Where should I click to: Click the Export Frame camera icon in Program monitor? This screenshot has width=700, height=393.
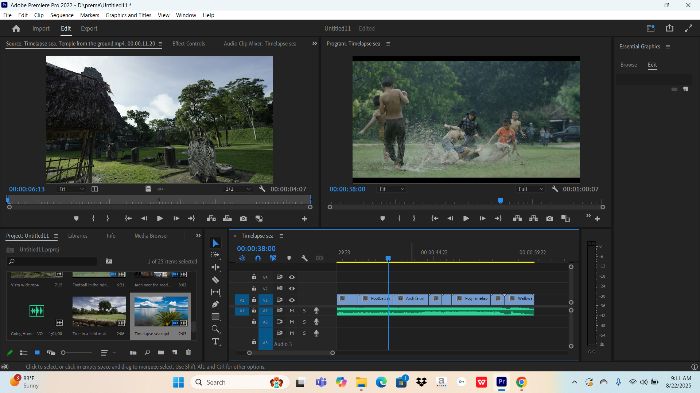[550, 218]
